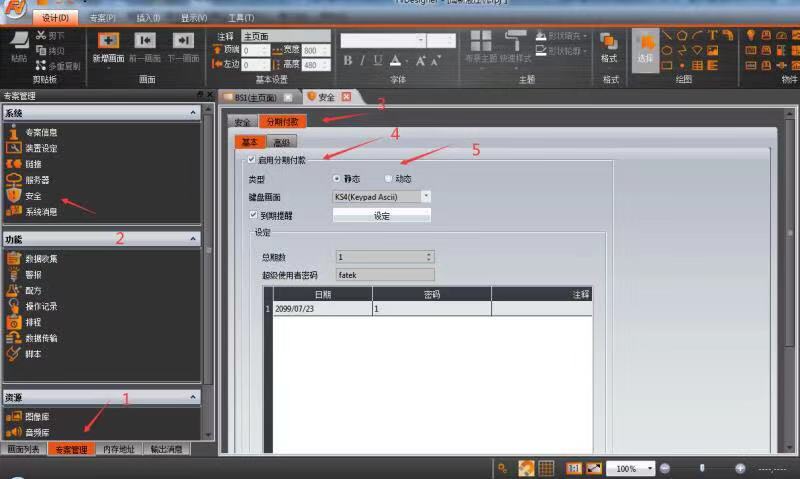Select the rectangle drawing tool

pos(667,65)
